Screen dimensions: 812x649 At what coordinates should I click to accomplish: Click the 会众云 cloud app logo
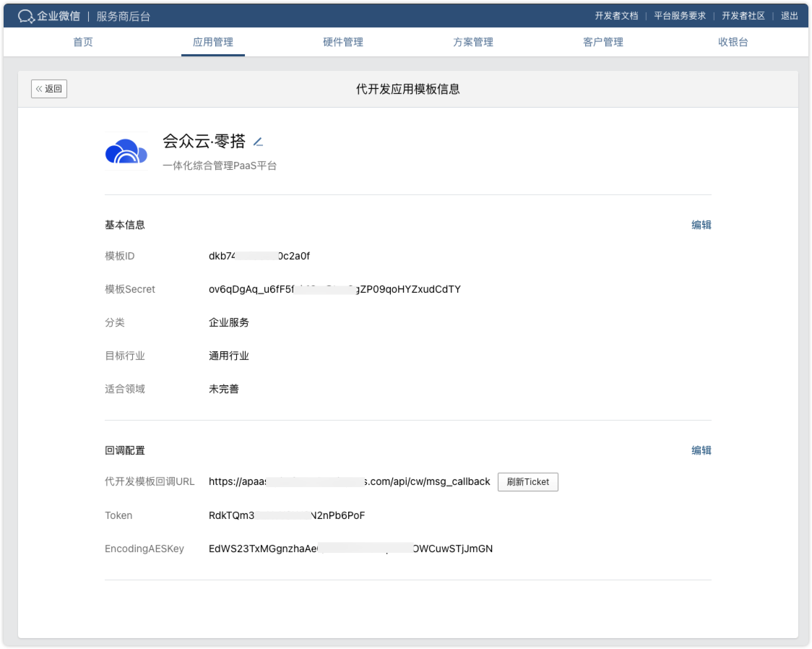[x=126, y=151]
